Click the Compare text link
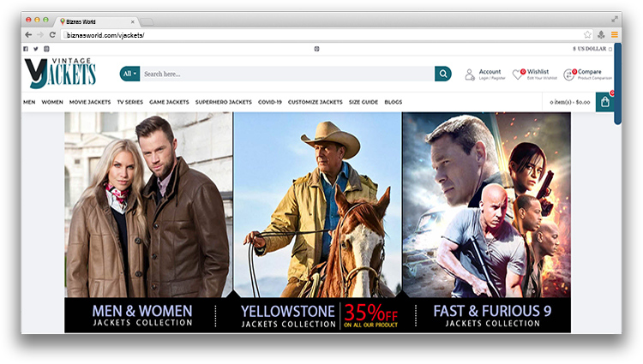643x364 pixels. [589, 72]
